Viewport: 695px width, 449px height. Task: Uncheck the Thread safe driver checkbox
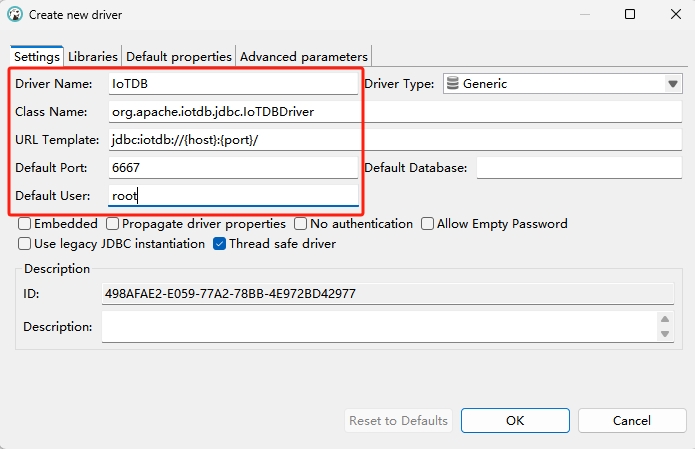[x=220, y=243]
